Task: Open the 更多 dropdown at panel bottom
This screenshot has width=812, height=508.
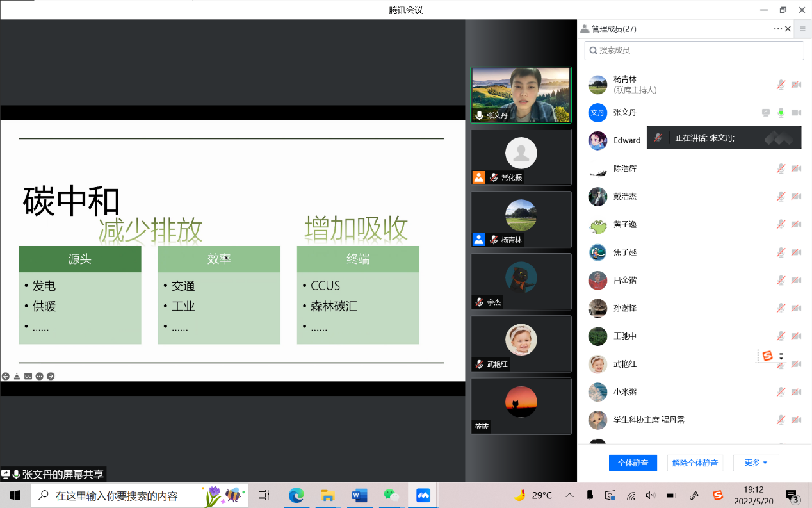Action: click(x=756, y=463)
